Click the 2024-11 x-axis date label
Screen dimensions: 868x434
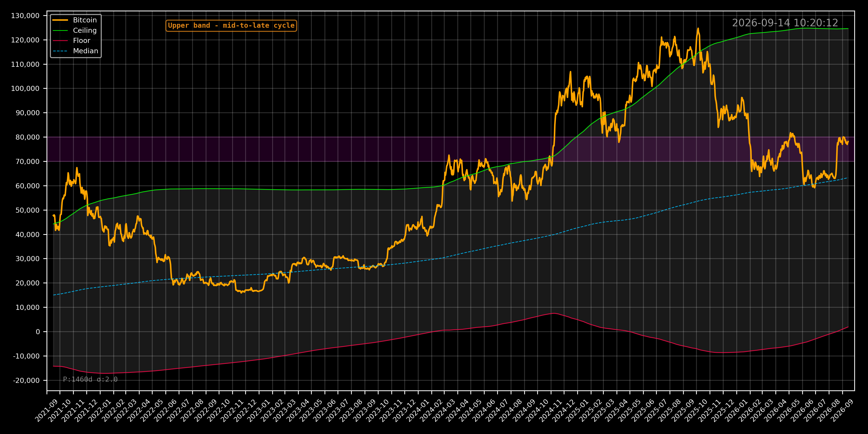[551, 410]
